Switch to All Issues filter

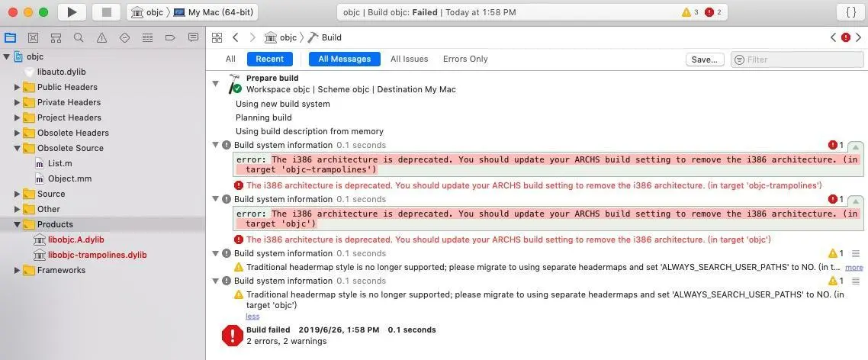pos(409,59)
